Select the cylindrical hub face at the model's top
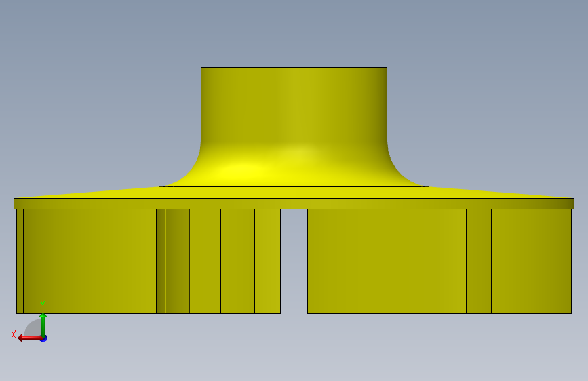This screenshot has width=588, height=381. pos(294,104)
